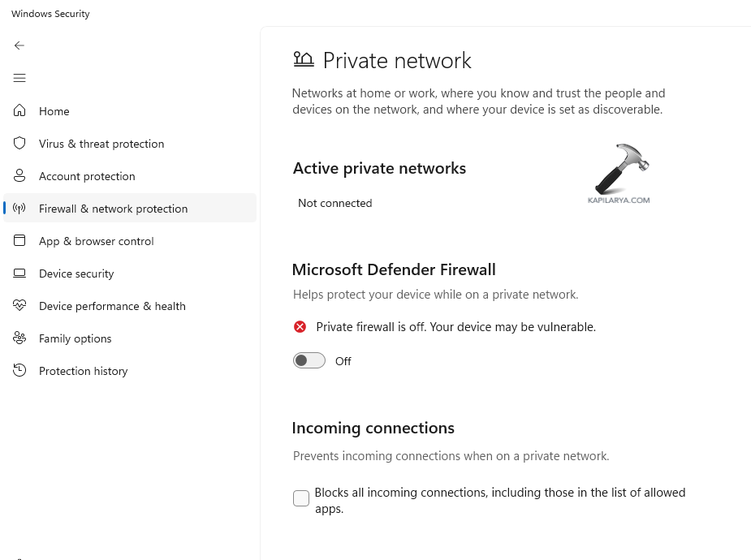Image resolution: width=751 pixels, height=560 pixels.
Task: Click the Protection history clock icon
Action: point(19,371)
